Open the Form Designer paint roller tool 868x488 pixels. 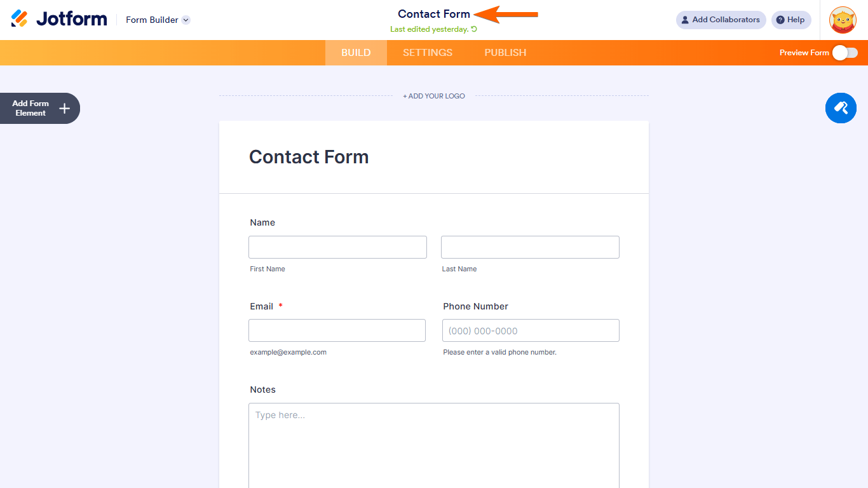841,108
